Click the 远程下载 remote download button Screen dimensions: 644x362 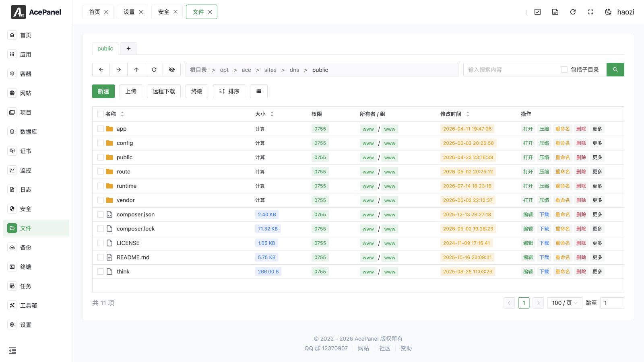coord(164,91)
